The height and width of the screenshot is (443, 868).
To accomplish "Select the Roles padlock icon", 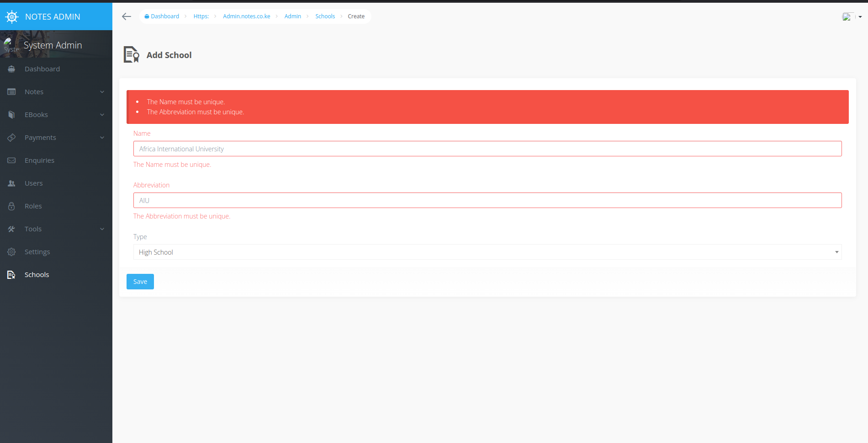I will (x=11, y=206).
